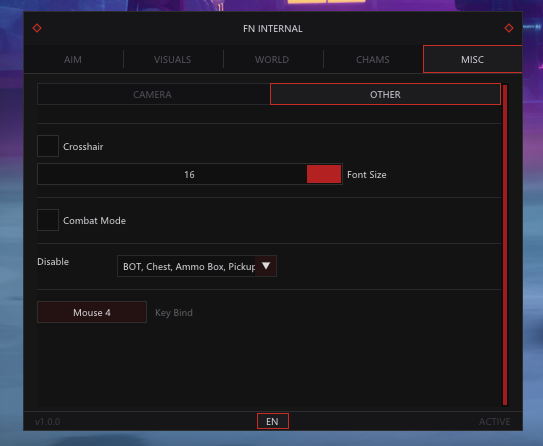Image resolution: width=543 pixels, height=446 pixels.
Task: Select the CHAMS tab
Action: 373,60
